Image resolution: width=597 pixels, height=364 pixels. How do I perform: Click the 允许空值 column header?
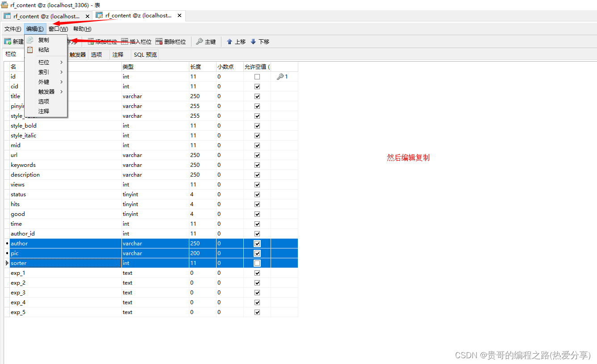(257, 67)
